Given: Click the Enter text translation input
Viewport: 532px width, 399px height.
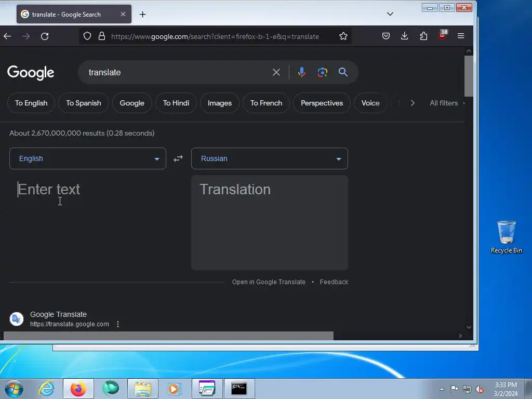Looking at the screenshot, I should pos(87,222).
